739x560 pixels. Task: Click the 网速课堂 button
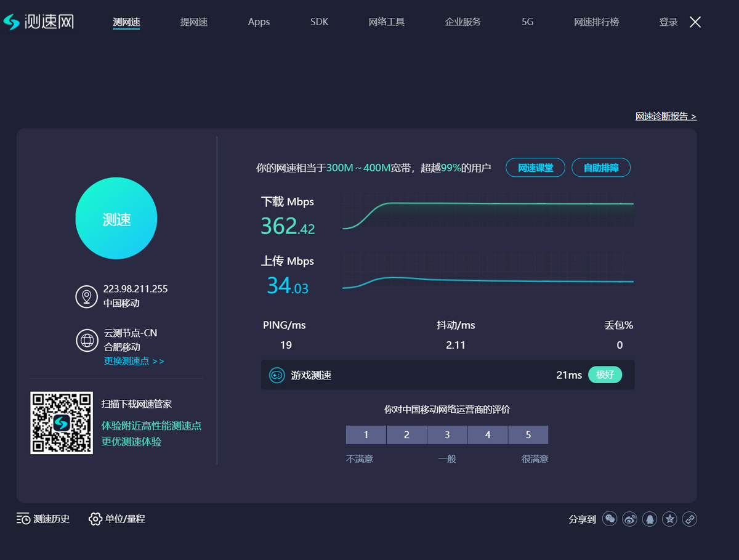tap(535, 168)
